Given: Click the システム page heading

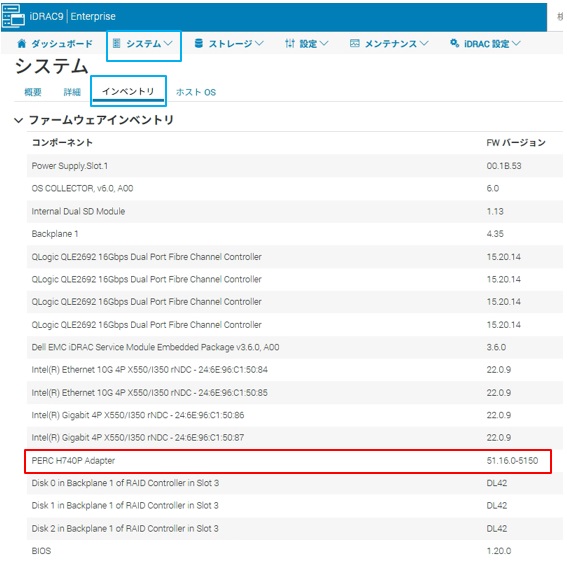Looking at the screenshot, I should [x=51, y=67].
